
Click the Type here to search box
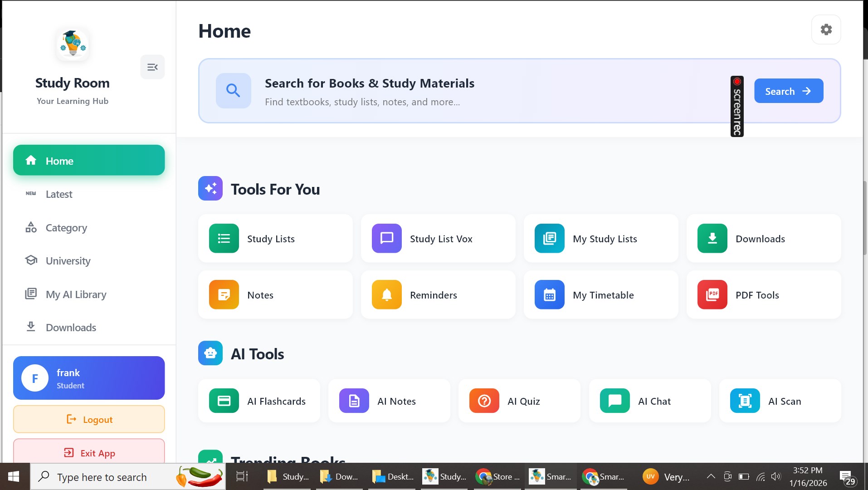click(x=128, y=477)
